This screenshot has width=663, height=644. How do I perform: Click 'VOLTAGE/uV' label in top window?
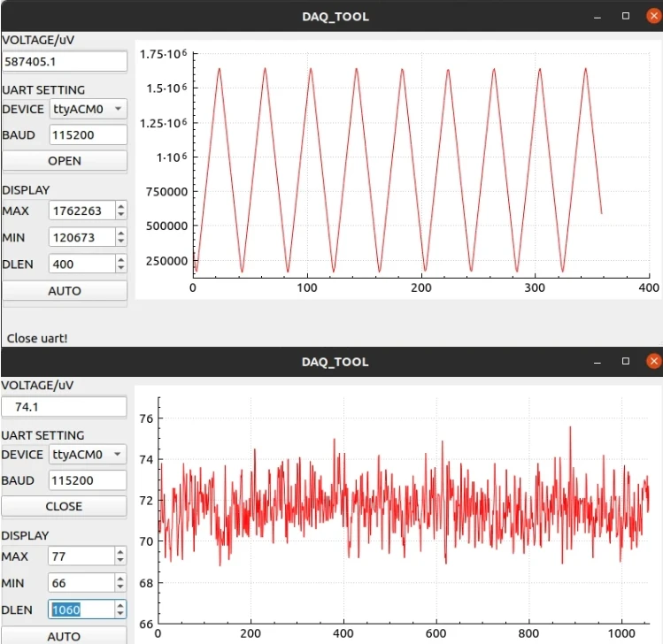pos(38,40)
